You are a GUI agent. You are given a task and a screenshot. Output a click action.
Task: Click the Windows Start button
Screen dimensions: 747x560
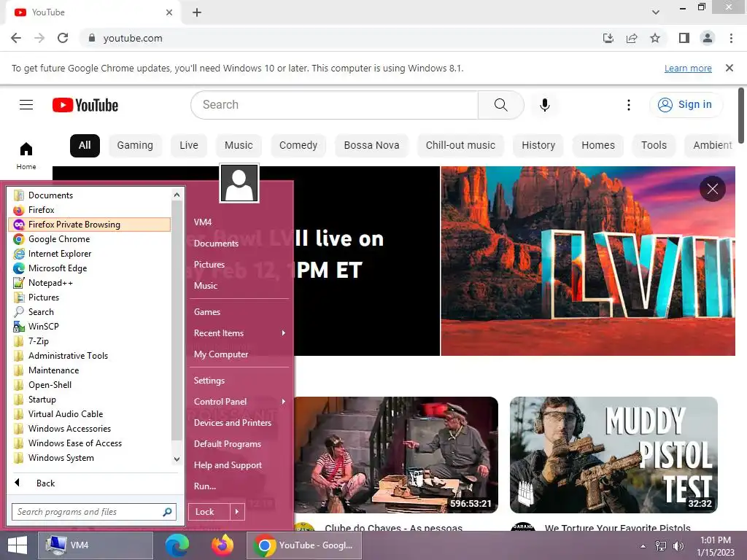[18, 545]
